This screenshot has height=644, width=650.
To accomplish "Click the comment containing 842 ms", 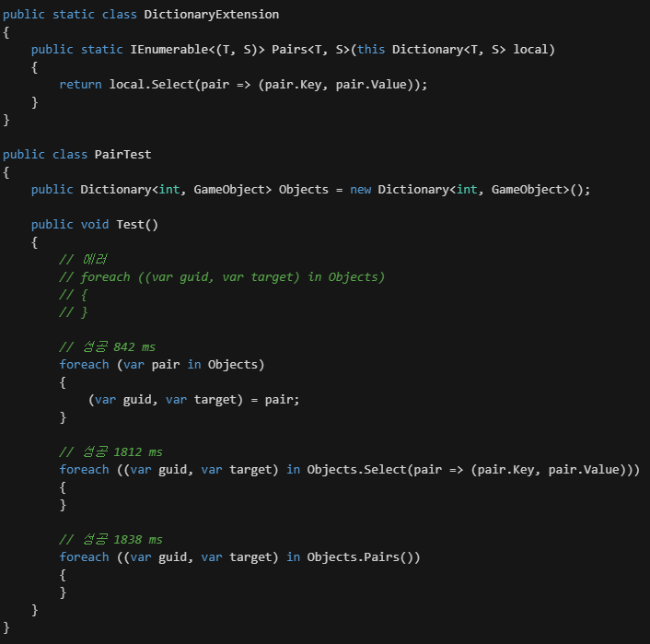I will pos(108,347).
